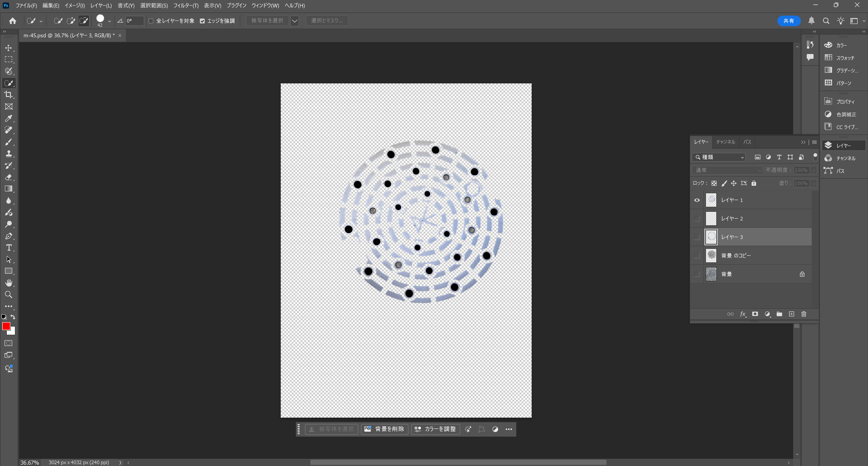This screenshot has width=868, height=466.
Task: Hide レイヤー 1 visibility eye
Action: [x=697, y=200]
